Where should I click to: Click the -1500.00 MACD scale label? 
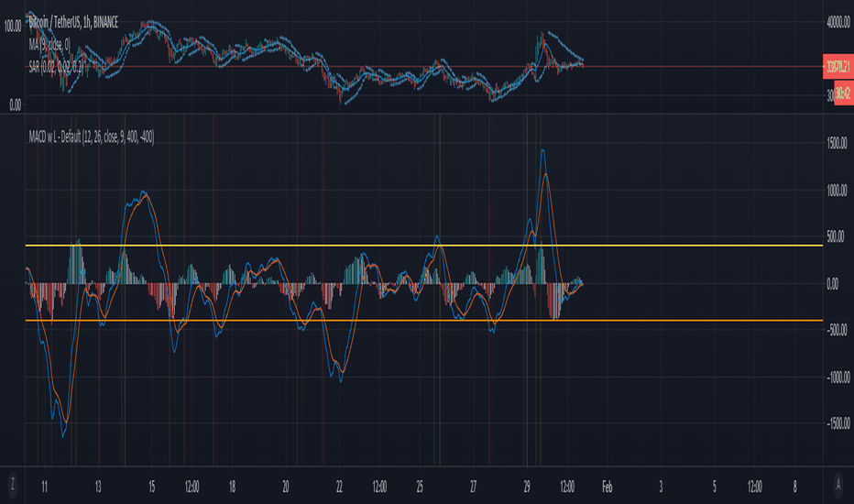click(x=838, y=423)
